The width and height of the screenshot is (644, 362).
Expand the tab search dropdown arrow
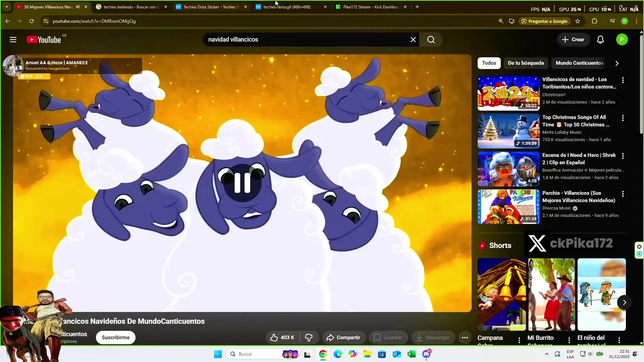[7, 7]
